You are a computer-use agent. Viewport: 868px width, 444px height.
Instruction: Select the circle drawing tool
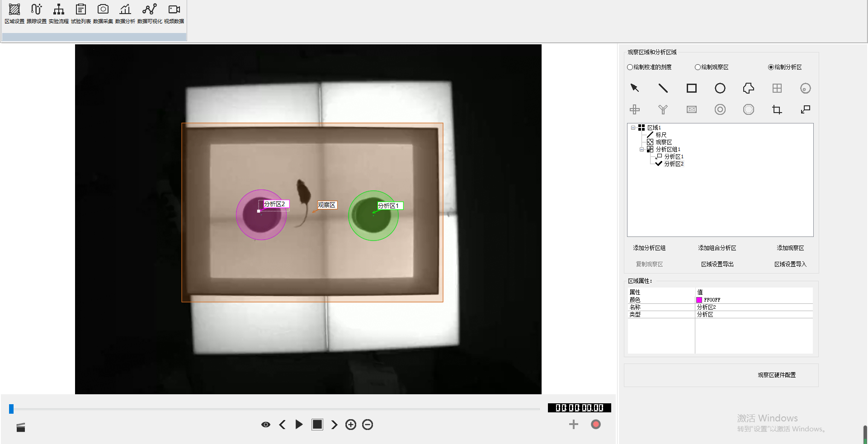720,88
